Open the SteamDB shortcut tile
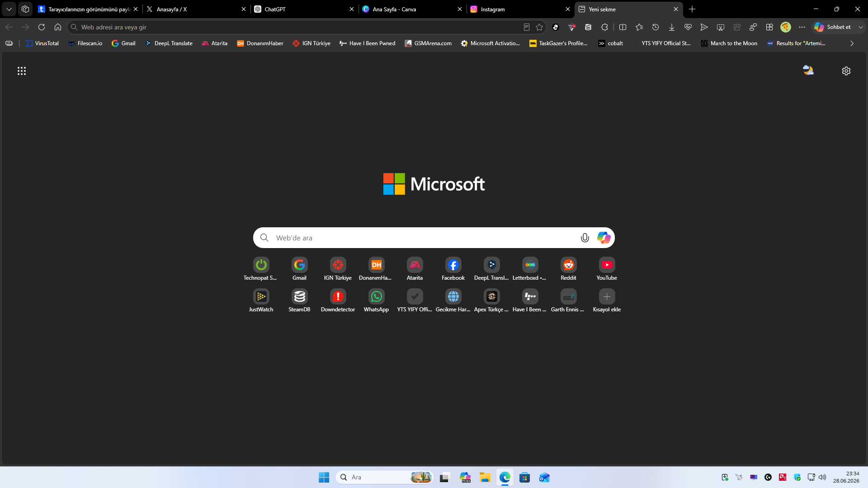 (x=299, y=301)
